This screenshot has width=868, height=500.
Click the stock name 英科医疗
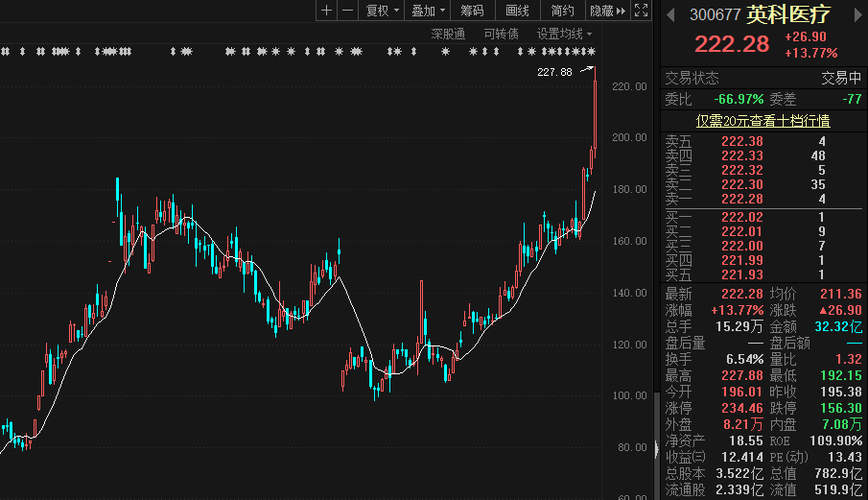coord(789,14)
